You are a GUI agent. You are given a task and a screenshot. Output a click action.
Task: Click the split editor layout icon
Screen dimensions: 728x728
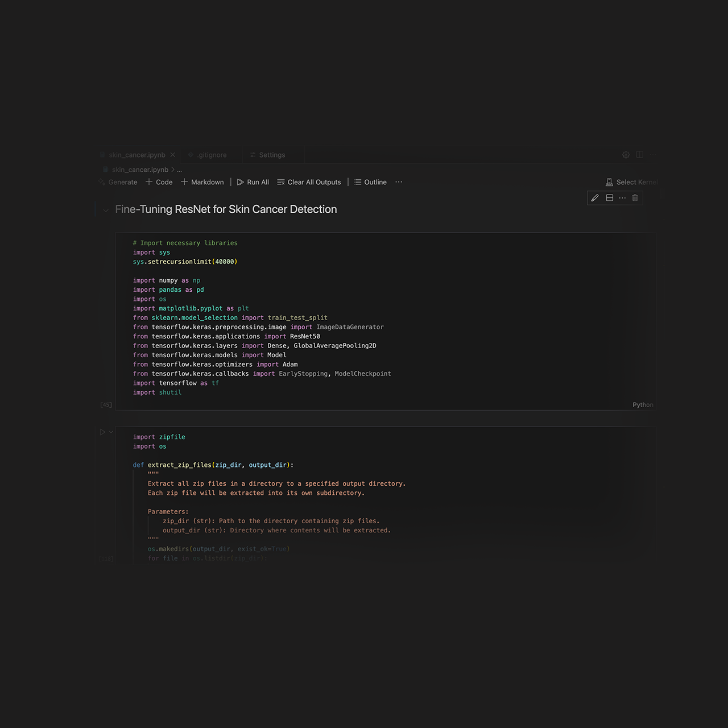(x=640, y=155)
